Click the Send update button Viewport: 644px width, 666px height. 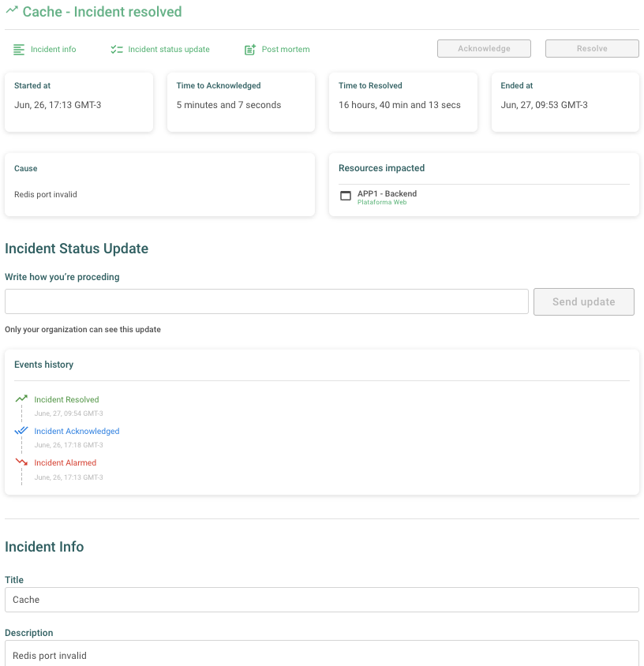[584, 301]
